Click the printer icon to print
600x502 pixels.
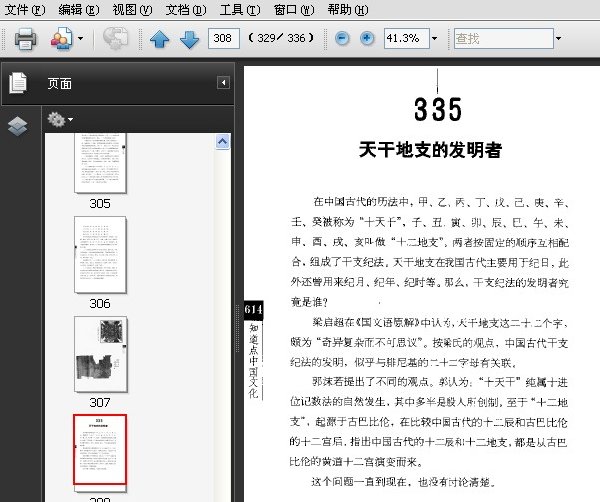(x=26, y=39)
